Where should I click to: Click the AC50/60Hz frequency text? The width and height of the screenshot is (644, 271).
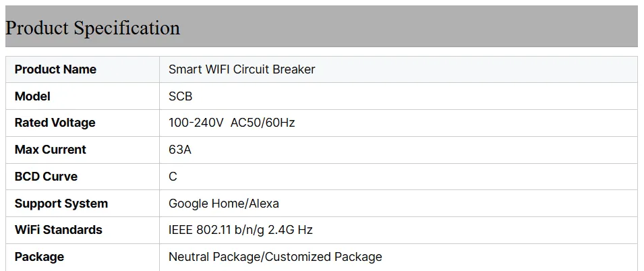pyautogui.click(x=262, y=123)
